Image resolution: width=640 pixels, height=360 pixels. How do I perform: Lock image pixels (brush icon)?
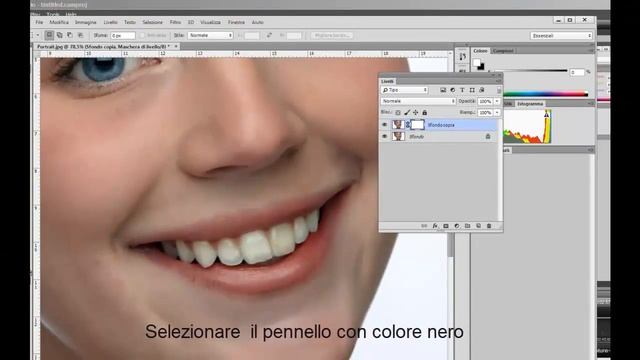tap(407, 112)
